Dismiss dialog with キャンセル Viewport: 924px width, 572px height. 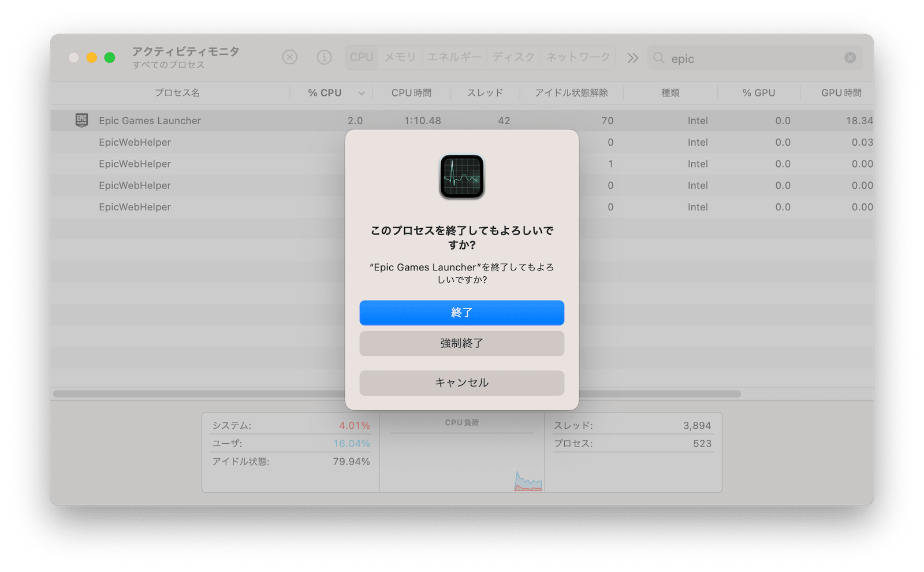coord(462,383)
